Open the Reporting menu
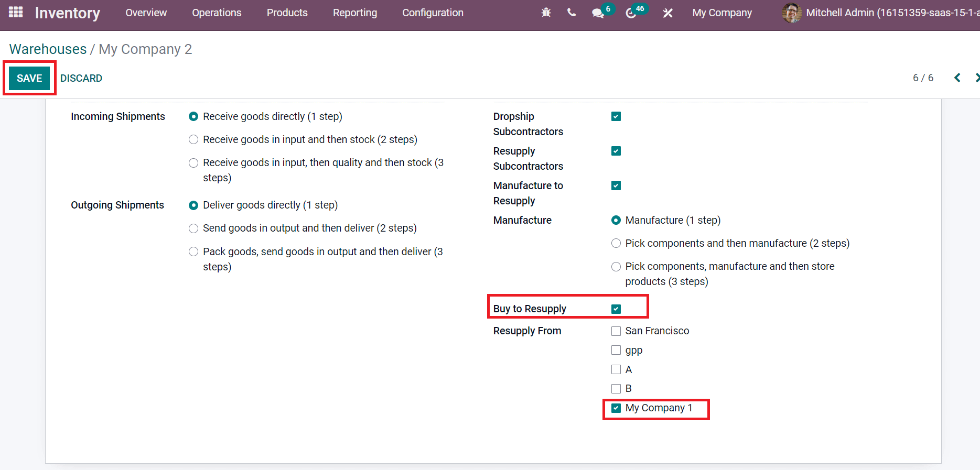 (354, 13)
